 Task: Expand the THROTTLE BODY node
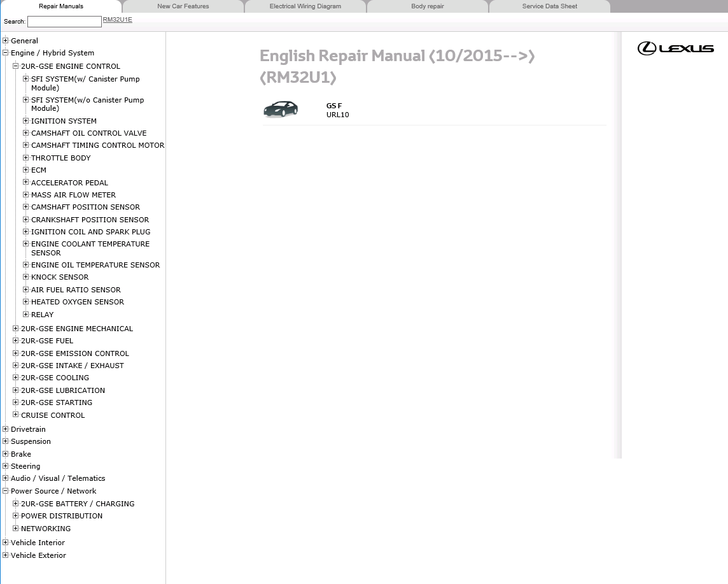(x=26, y=157)
